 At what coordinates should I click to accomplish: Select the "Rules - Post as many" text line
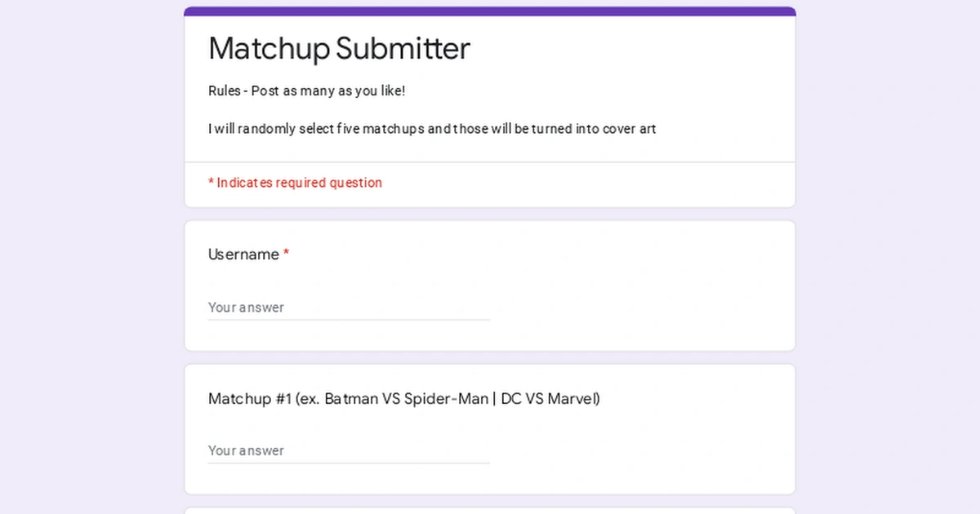tap(306, 91)
